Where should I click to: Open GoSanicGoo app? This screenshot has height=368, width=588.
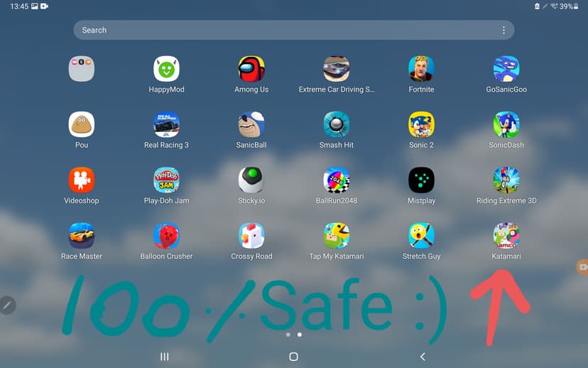[506, 69]
